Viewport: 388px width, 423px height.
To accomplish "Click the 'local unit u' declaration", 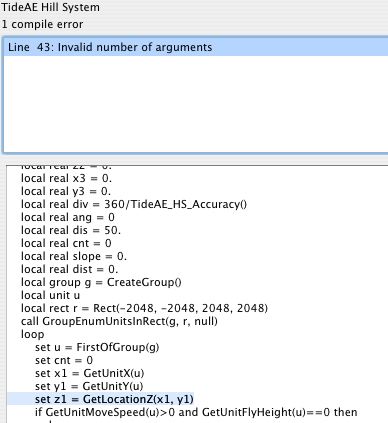I will pyautogui.click(x=50, y=295).
